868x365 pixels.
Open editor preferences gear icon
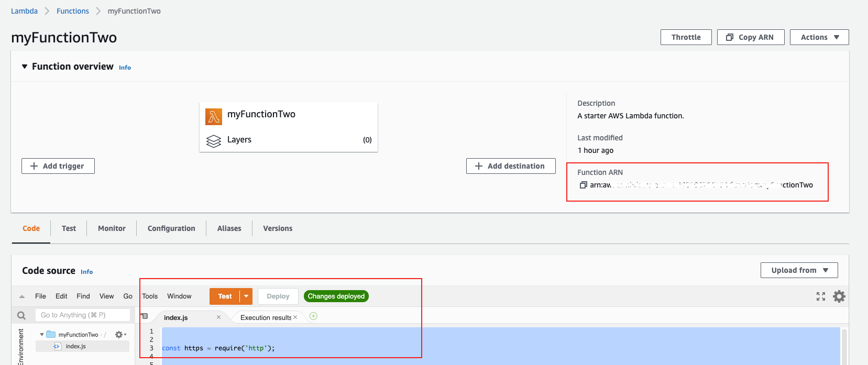point(839,296)
